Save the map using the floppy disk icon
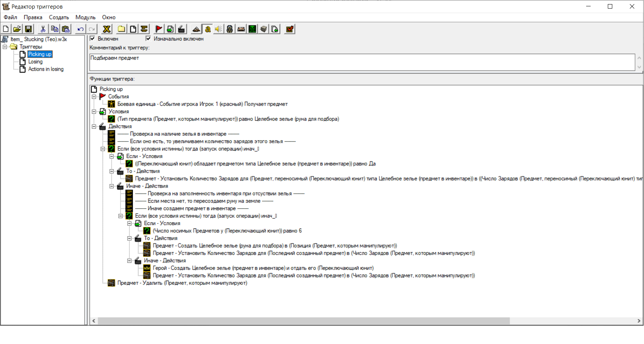 pyautogui.click(x=28, y=29)
